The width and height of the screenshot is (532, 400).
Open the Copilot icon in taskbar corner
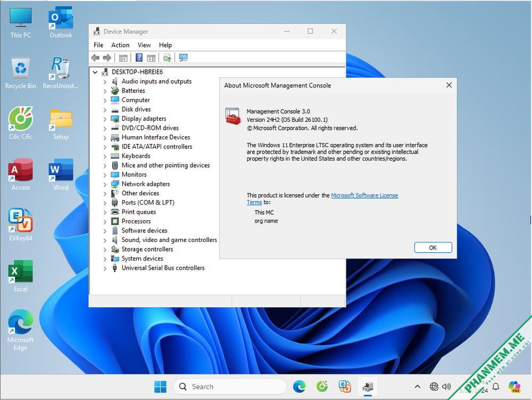coord(514,386)
